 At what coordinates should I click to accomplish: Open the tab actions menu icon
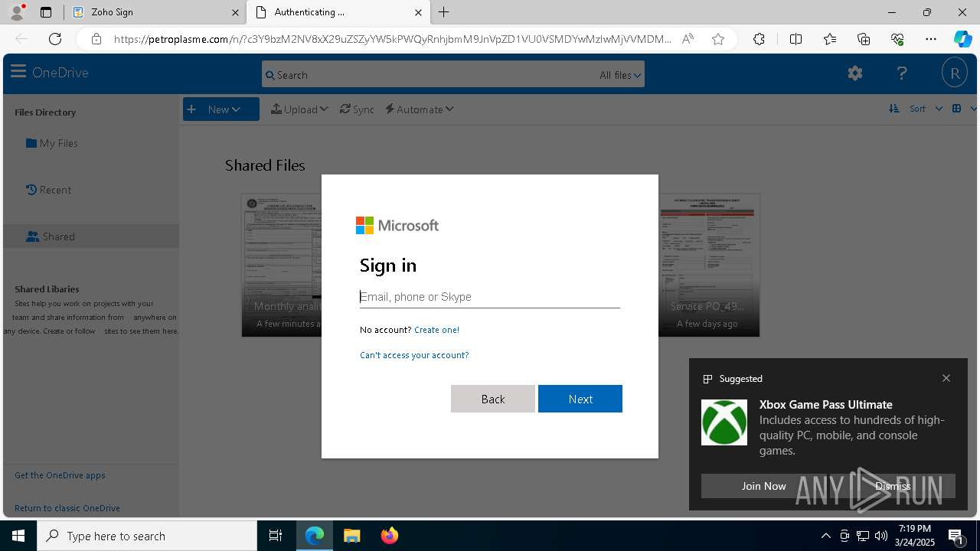(46, 12)
